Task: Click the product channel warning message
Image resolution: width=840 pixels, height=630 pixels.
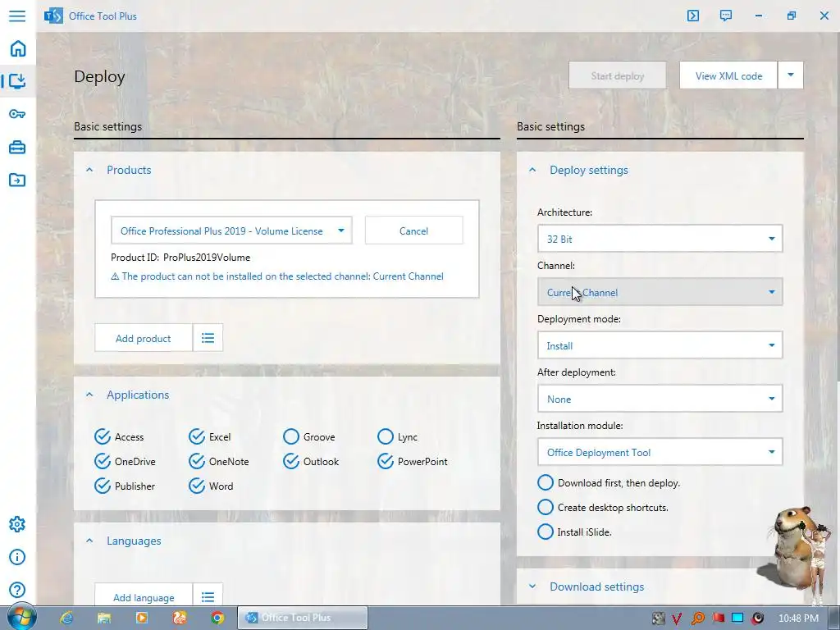Action: [277, 276]
